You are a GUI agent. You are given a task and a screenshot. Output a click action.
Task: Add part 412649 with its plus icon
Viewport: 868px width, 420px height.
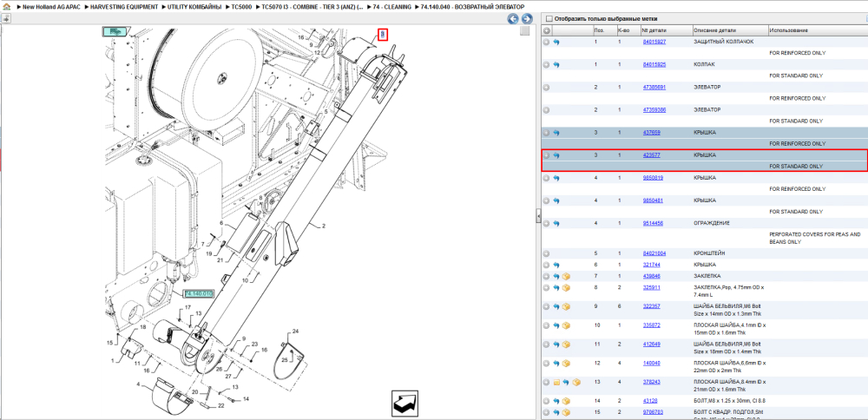(x=546, y=345)
